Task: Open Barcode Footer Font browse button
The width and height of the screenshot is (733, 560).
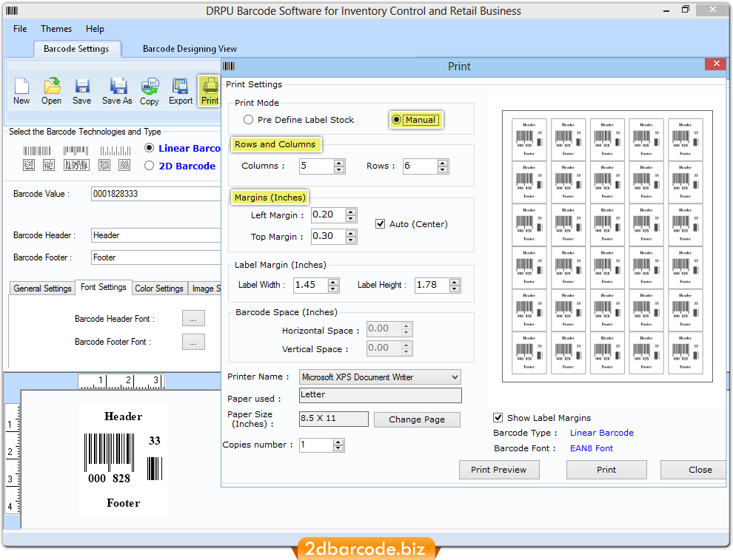Action: (193, 342)
